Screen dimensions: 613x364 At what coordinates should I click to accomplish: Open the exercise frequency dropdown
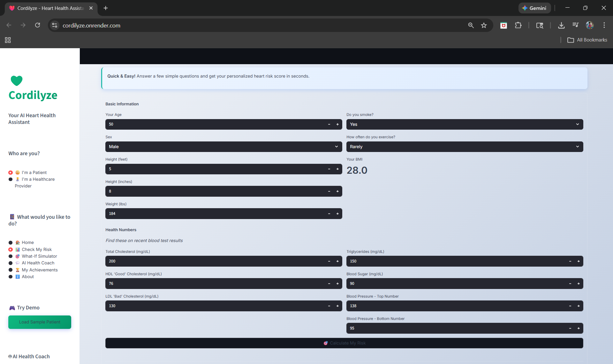click(x=465, y=147)
